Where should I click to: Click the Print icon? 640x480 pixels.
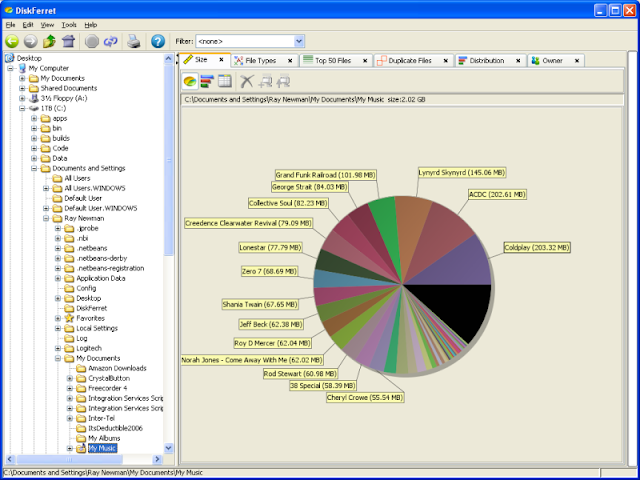click(x=131, y=41)
